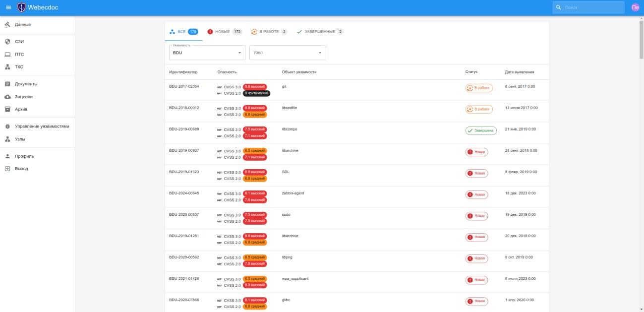The width and height of the screenshot is (644, 312).
Task: Click the Дата выявления column header
Action: [520, 72]
